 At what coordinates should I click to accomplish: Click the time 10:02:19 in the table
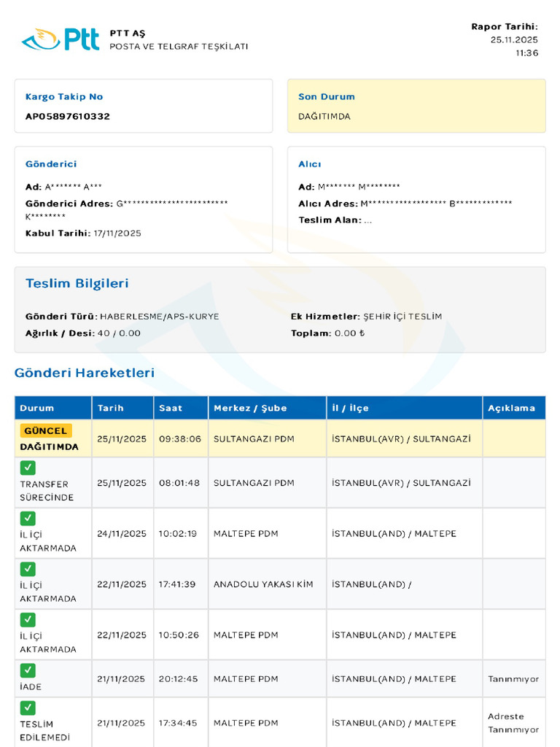(x=178, y=533)
